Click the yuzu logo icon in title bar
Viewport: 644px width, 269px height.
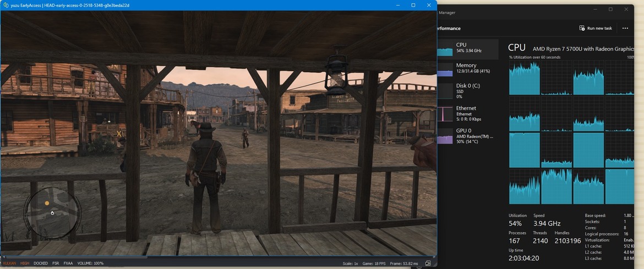(6, 6)
